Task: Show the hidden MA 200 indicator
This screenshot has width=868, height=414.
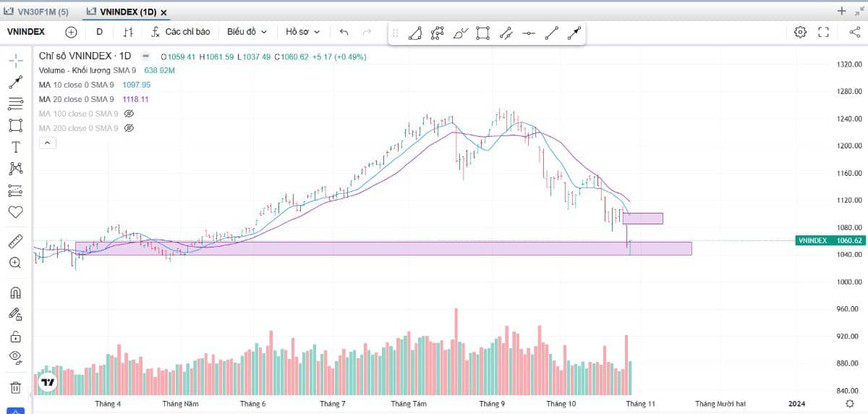Action: (x=129, y=128)
